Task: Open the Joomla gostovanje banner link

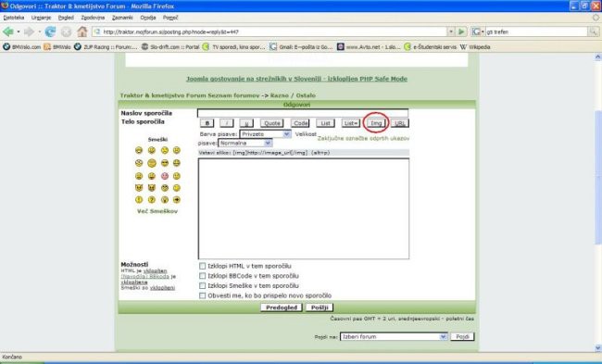Action: pyautogui.click(x=296, y=79)
